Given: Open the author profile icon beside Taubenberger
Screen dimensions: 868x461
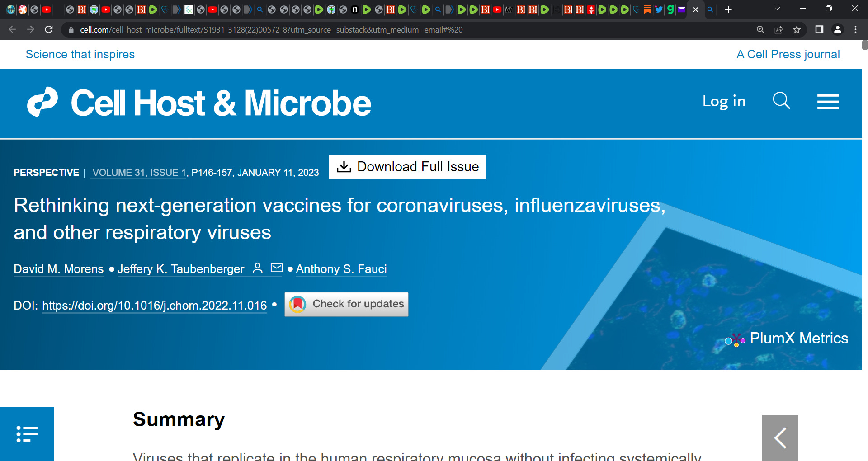Looking at the screenshot, I should click(x=258, y=268).
